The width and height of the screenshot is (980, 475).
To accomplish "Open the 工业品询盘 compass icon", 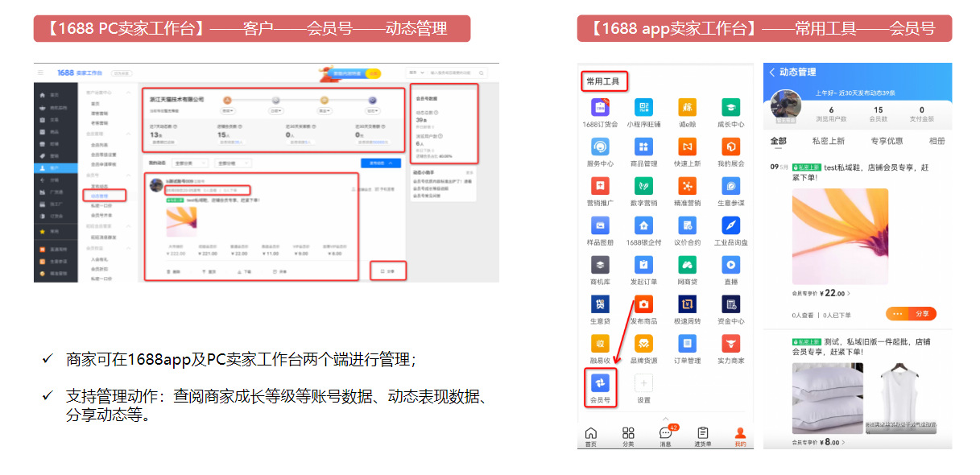I will (x=731, y=225).
